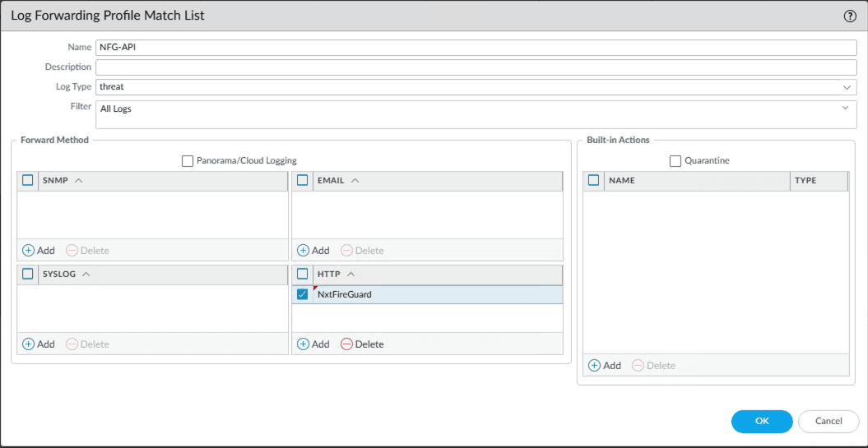
Task: Click the TYPE column header
Action: click(x=805, y=181)
